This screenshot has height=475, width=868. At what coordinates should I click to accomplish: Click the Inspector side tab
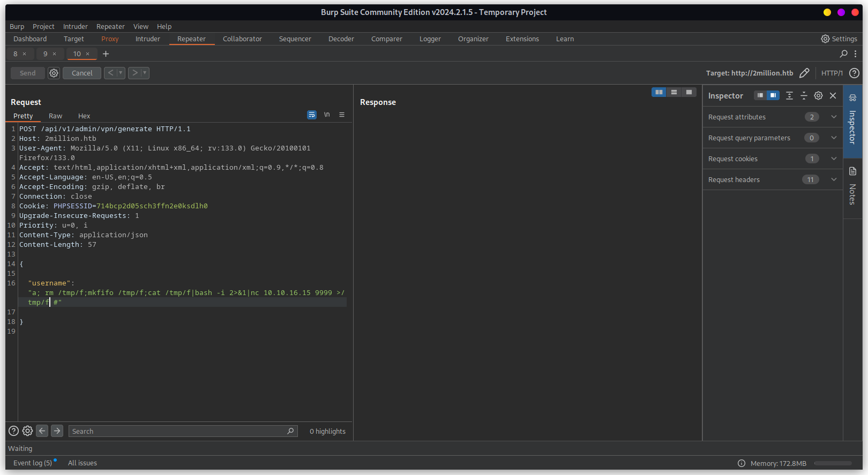(852, 121)
